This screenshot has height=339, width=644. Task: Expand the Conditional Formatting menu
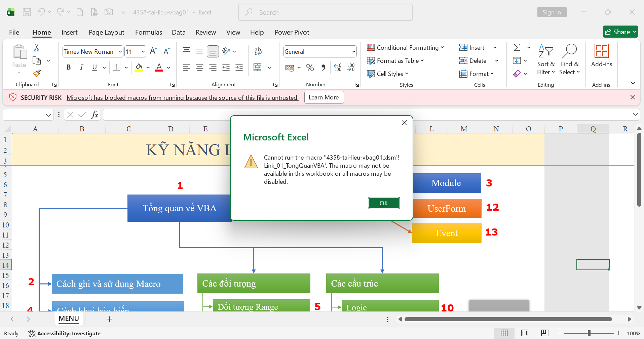tap(405, 48)
